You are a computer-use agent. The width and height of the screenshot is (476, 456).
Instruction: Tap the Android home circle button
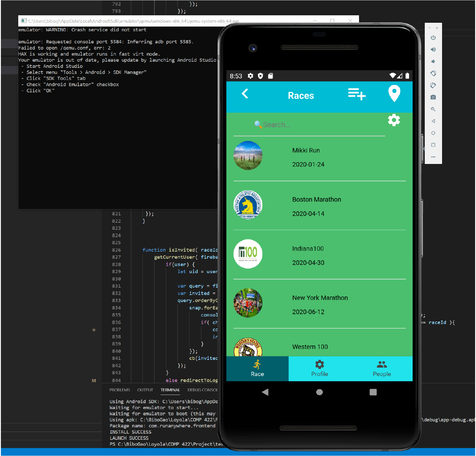(x=319, y=392)
